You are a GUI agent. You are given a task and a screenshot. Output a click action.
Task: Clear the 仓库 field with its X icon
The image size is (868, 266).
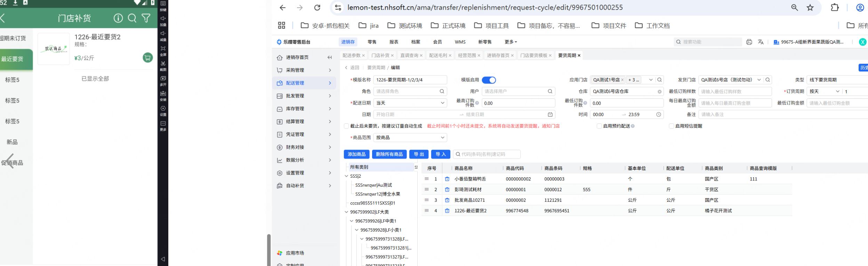pos(659,91)
